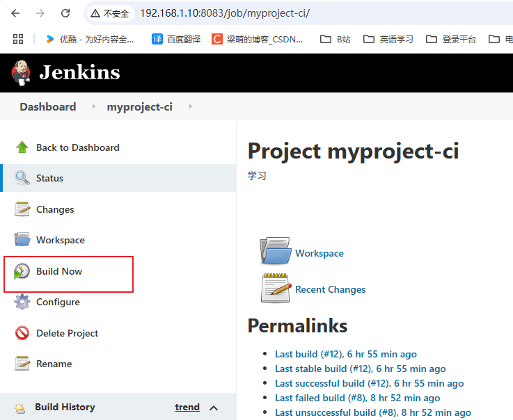
Task: Click the browser back arrow
Action: pos(15,13)
